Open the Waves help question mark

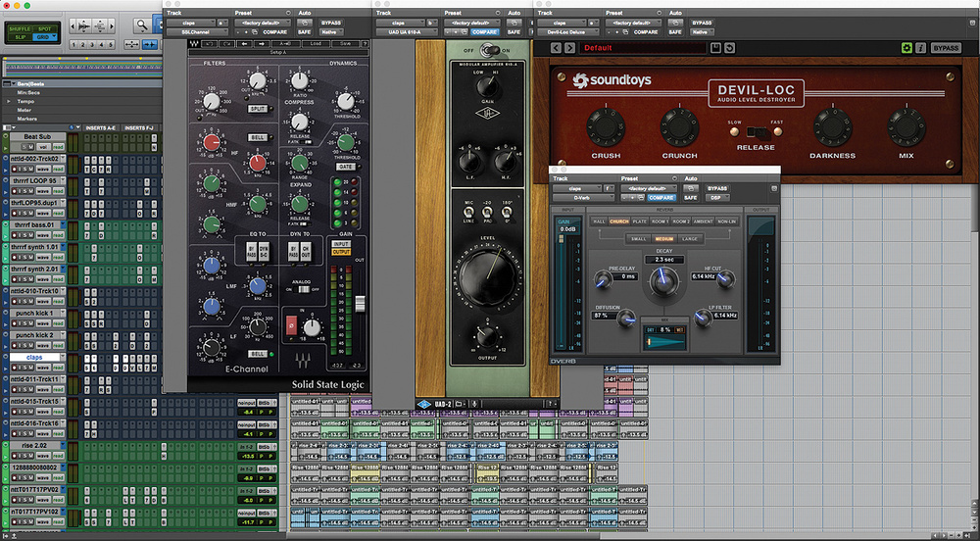tap(365, 44)
